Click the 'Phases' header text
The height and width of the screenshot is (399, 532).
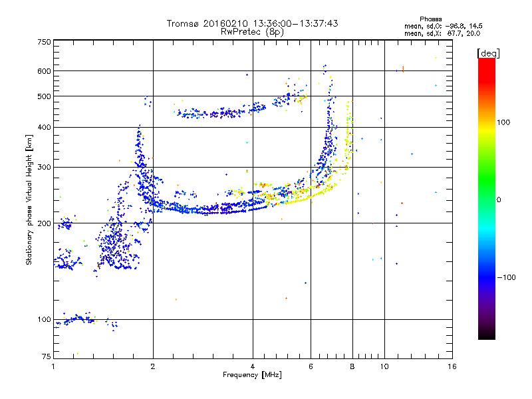coord(431,19)
